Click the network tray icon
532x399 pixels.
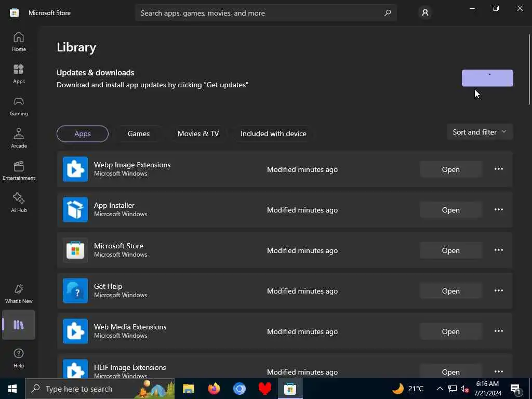click(453, 389)
